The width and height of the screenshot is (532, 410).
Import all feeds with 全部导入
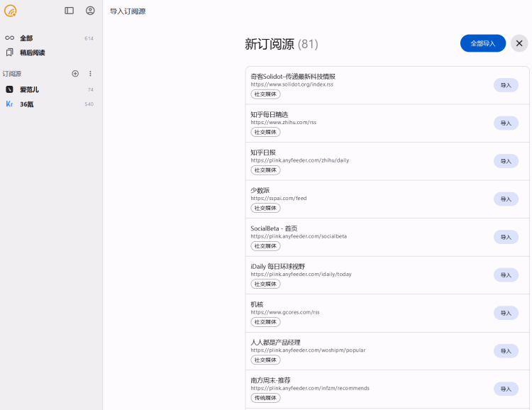click(483, 43)
